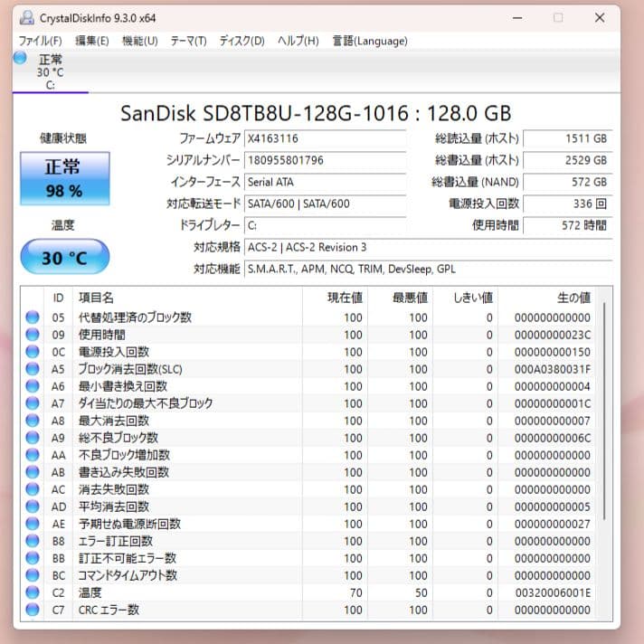Image resolution: width=644 pixels, height=644 pixels.
Task: Open the 編集(E) menu
Action: 92,41
